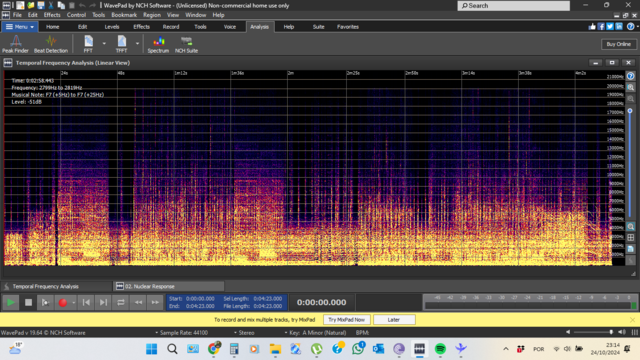The height and width of the screenshot is (360, 640).
Task: Click the vertical zoom-out magnifier icon
Action: [631, 99]
